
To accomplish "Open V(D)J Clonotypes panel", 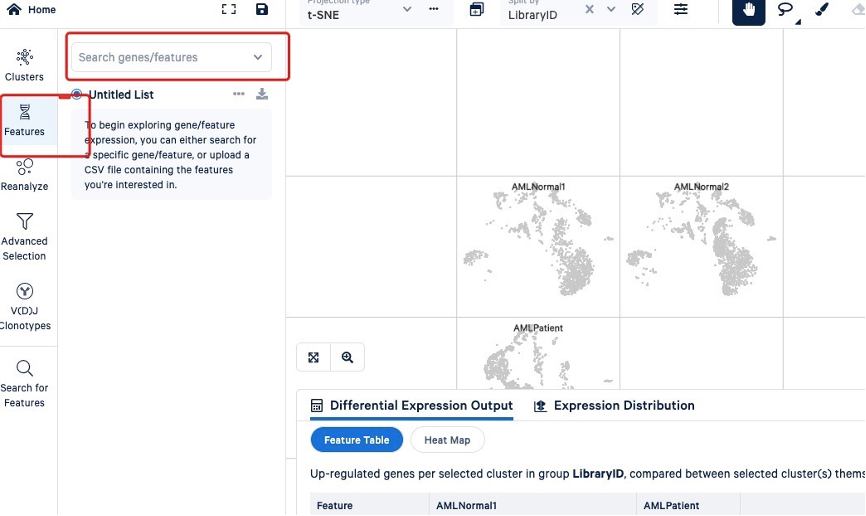I will pos(24,307).
